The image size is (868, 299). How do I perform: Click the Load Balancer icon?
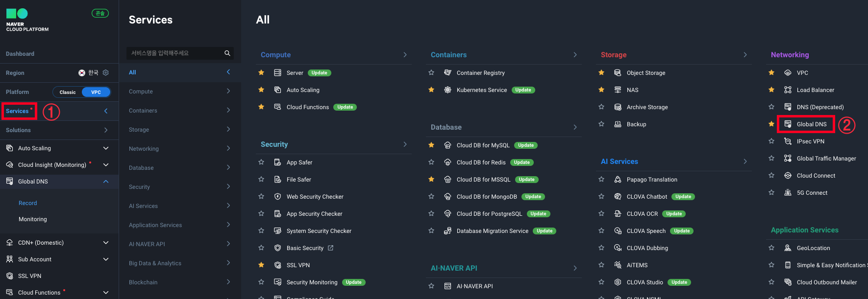tap(788, 90)
